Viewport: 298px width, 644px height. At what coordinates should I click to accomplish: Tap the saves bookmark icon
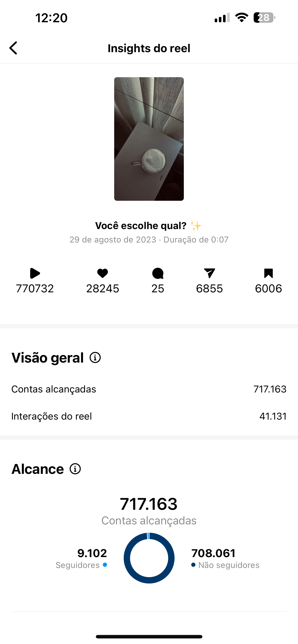click(x=269, y=273)
